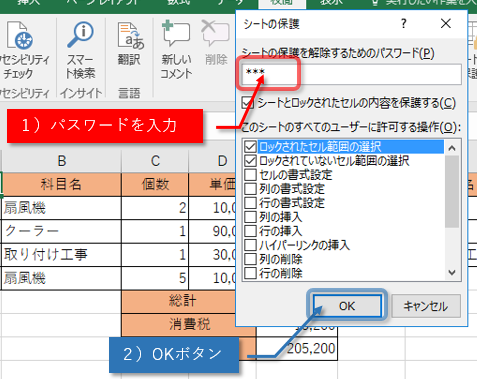The width and height of the screenshot is (477, 379).
Task: Click the 90,0 price cell for クーラー
Action: tap(212, 231)
